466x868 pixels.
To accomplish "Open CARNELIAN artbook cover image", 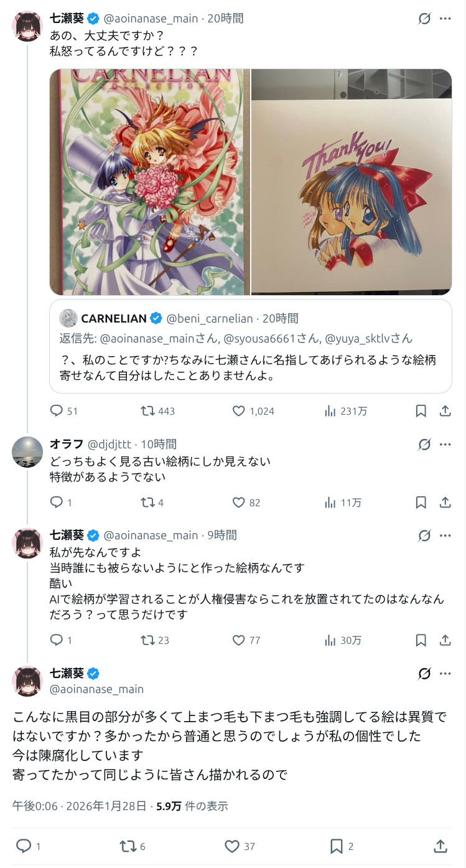I will tap(150, 182).
